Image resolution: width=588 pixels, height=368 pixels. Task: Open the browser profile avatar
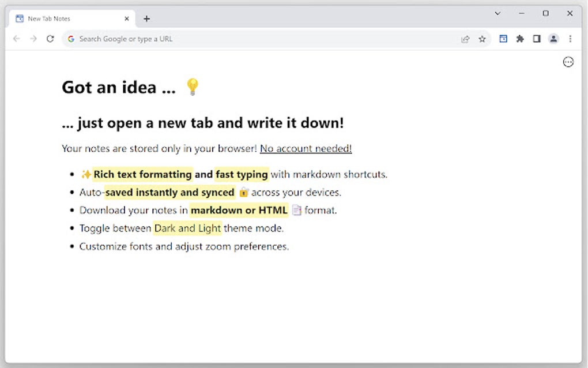click(x=553, y=39)
